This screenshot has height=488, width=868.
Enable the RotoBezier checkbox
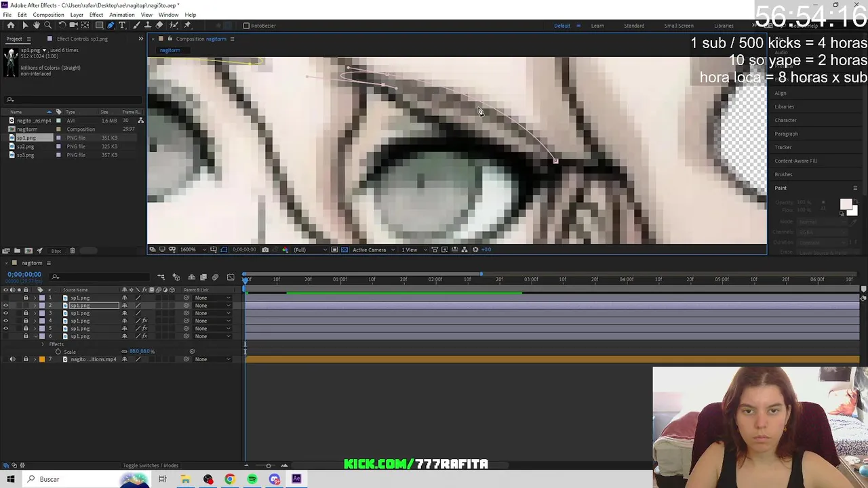coord(246,26)
